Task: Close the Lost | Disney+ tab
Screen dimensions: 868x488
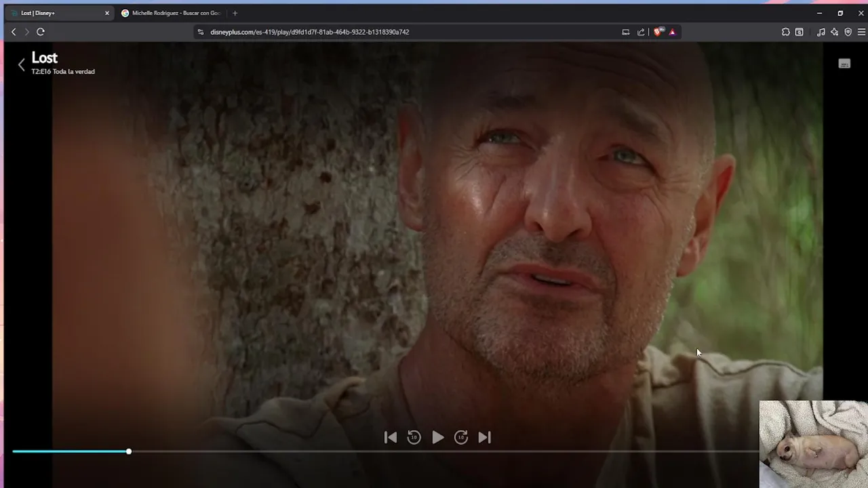Action: coord(106,13)
